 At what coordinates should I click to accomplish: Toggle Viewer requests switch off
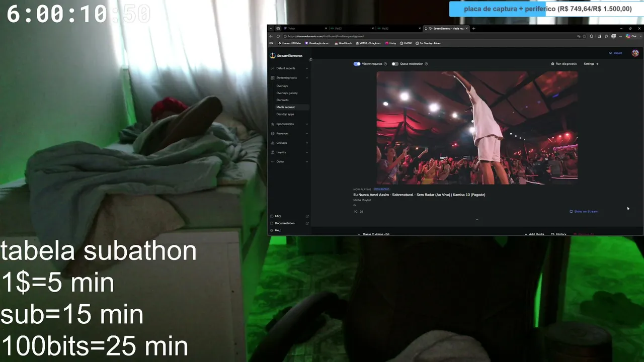[357, 64]
